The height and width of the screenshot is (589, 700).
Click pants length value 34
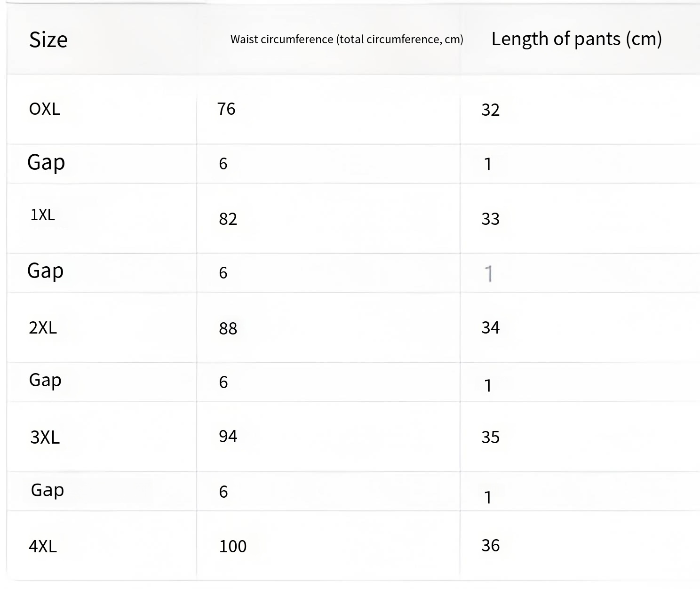pyautogui.click(x=490, y=327)
